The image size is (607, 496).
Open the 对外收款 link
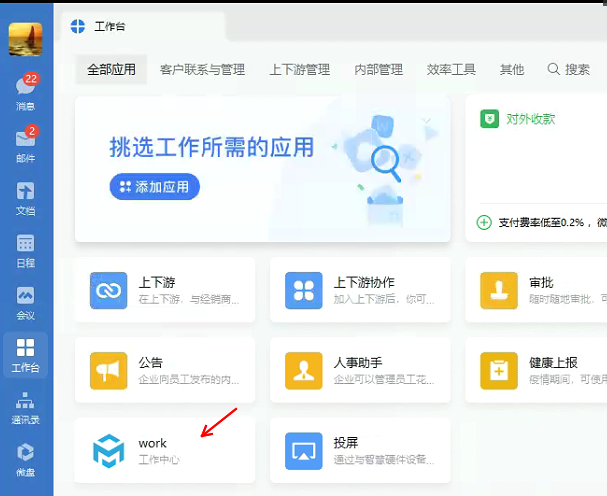coord(530,119)
